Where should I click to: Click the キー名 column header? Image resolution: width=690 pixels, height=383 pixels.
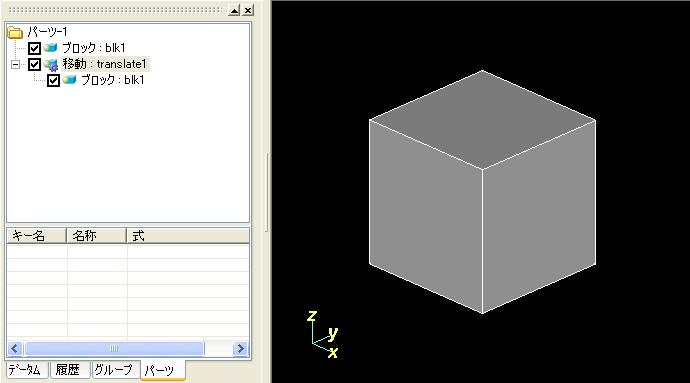[37, 236]
